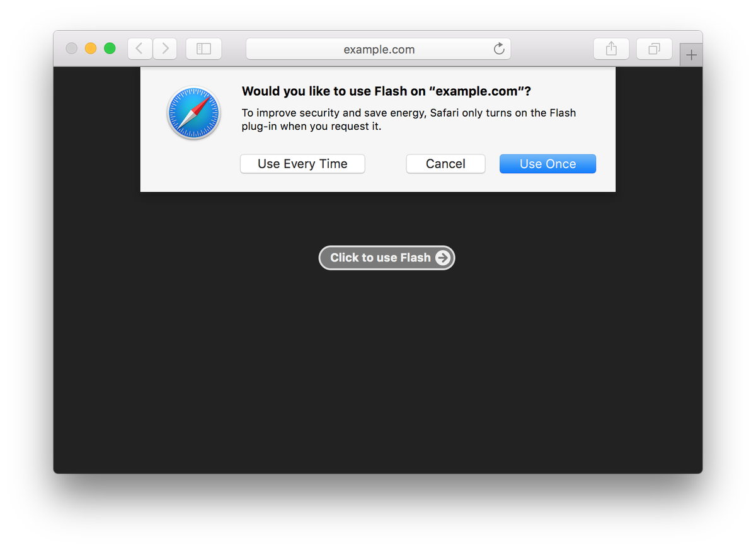
Task: Click the dialog heading about using Flash
Action: [x=386, y=91]
